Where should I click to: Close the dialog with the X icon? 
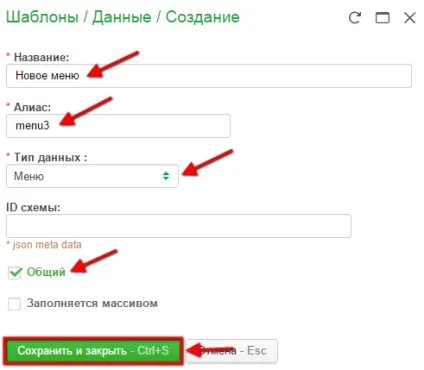410,18
